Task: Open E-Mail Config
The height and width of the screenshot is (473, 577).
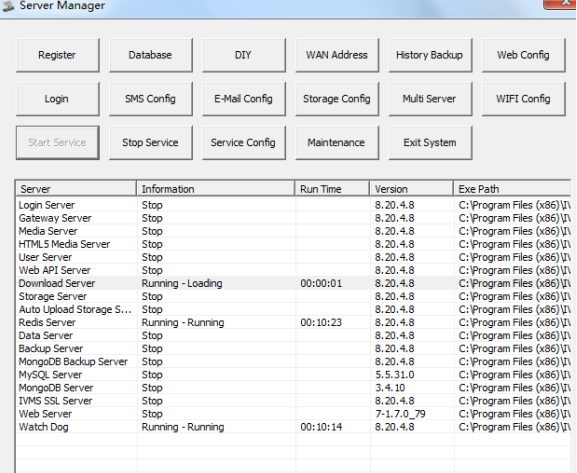Action: coord(244,99)
